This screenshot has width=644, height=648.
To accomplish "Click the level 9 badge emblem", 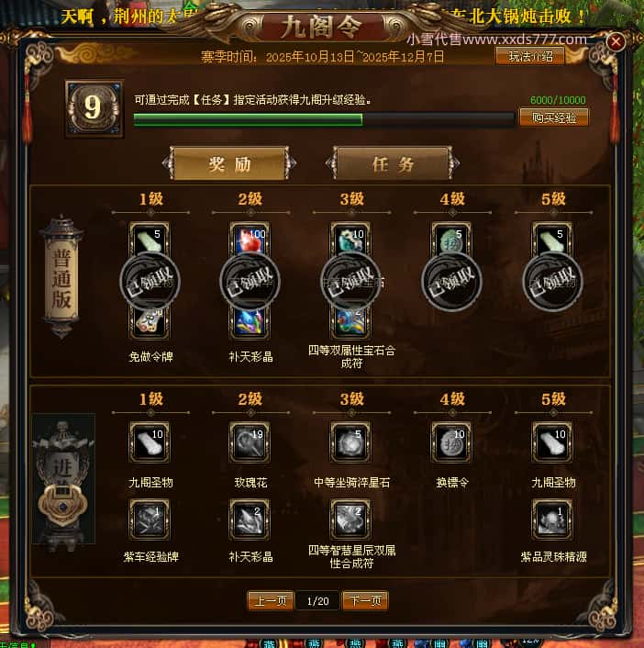I will pyautogui.click(x=94, y=108).
